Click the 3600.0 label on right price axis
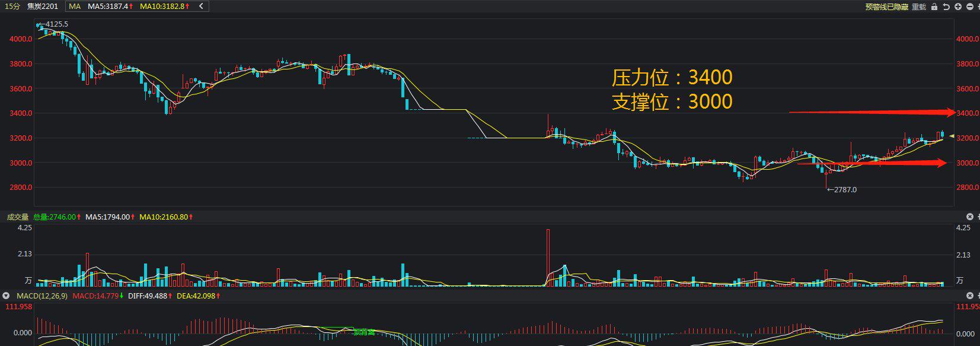This screenshot has width=980, height=346. pos(968,89)
